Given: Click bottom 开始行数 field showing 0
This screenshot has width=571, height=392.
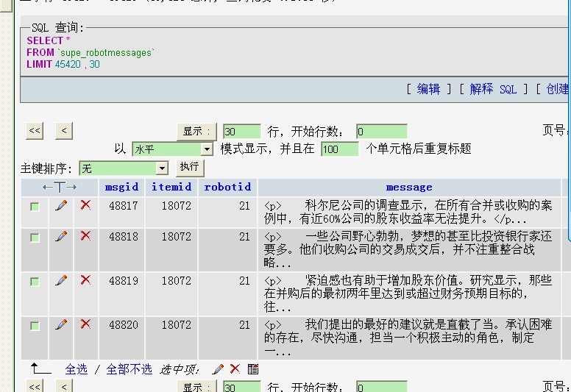Looking at the screenshot, I should 382,387.
